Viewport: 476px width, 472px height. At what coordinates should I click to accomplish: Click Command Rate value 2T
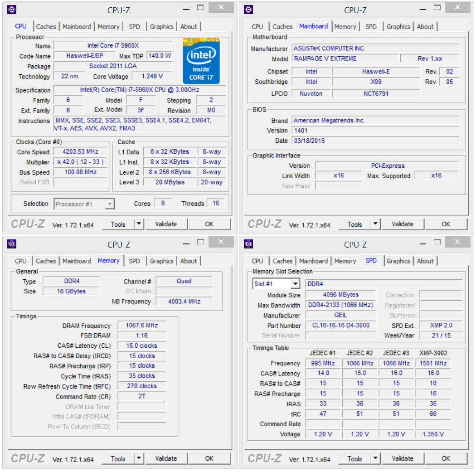pyautogui.click(x=142, y=396)
